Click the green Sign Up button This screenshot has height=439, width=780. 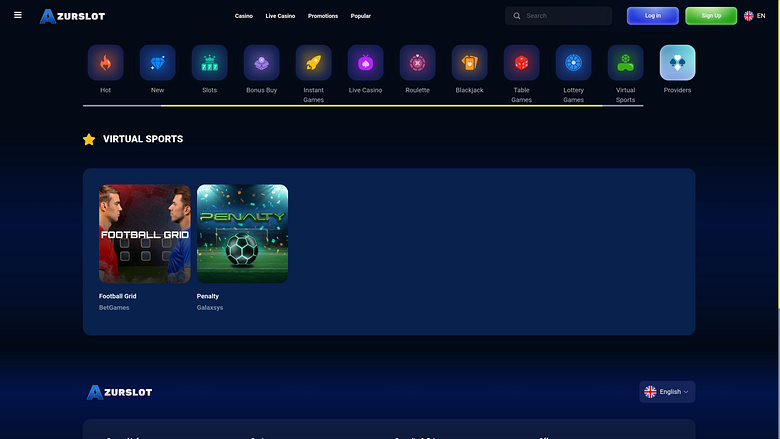(711, 16)
